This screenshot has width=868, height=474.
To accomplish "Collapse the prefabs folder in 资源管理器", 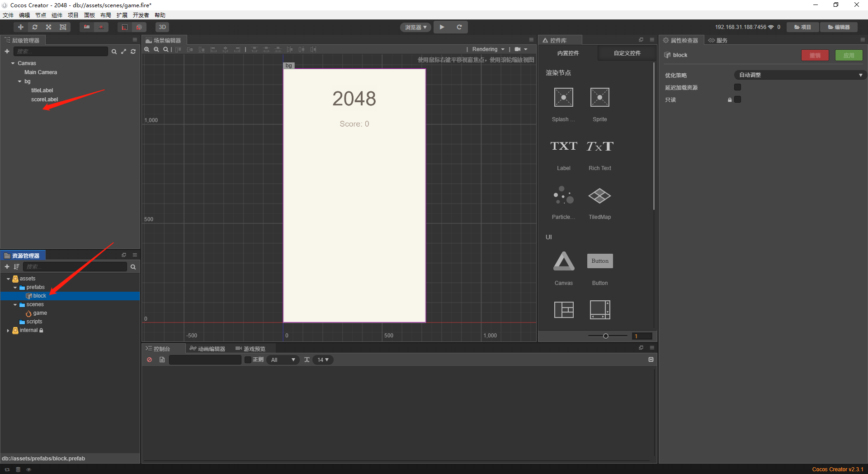I will 15,287.
